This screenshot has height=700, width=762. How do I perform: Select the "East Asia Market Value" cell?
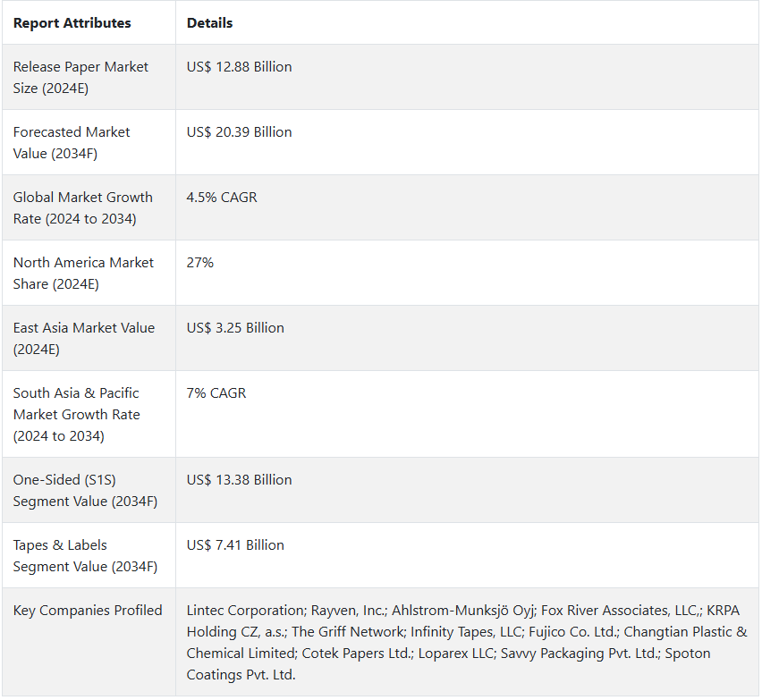83,339
